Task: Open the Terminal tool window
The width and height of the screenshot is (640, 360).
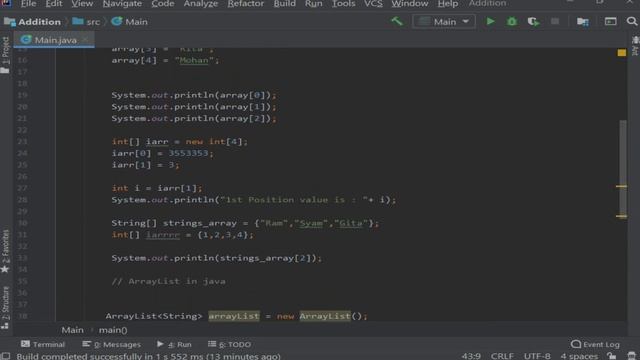Action: pos(43,344)
